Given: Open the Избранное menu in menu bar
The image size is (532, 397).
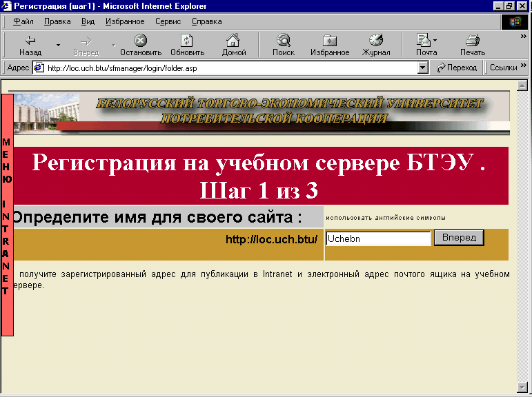Looking at the screenshot, I should click(125, 21).
